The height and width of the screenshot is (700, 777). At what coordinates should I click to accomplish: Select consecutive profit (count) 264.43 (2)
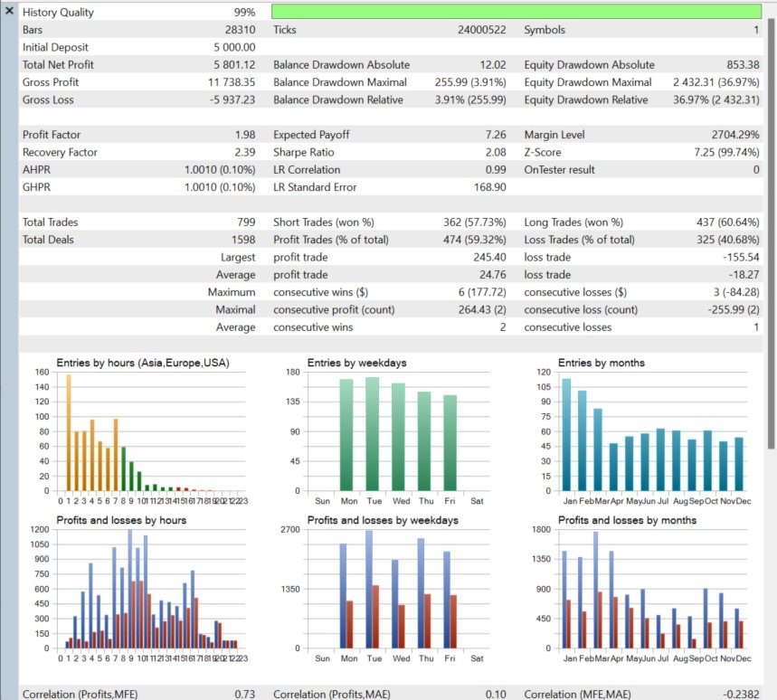pyautogui.click(x=483, y=310)
